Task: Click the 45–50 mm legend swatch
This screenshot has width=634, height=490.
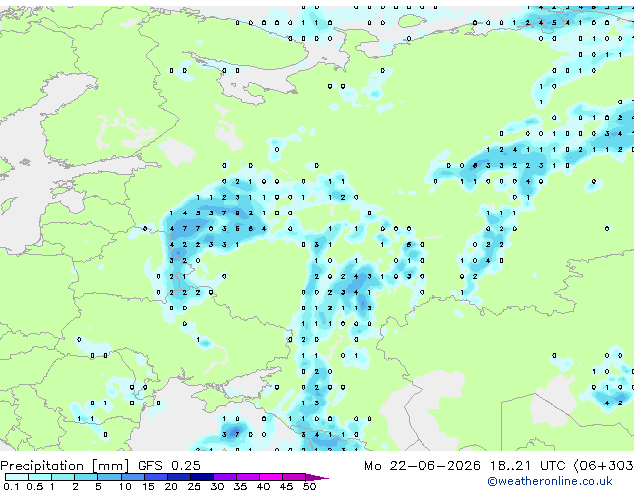Action: tap(294, 477)
